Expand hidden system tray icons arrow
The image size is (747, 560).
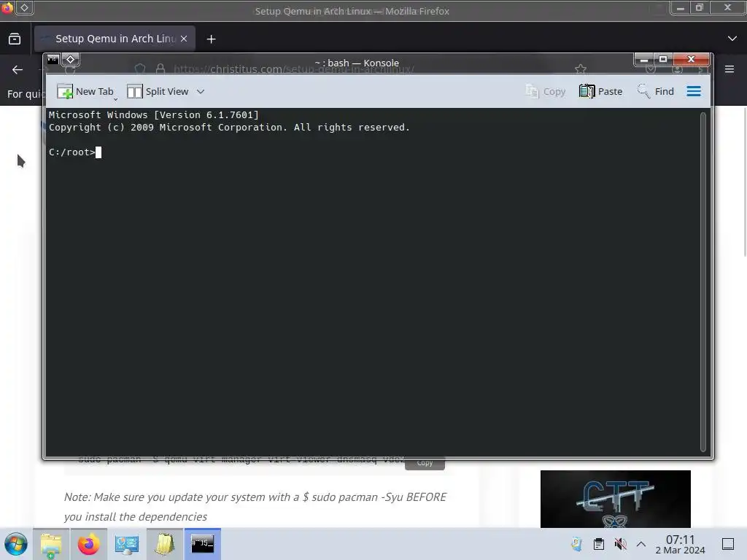(x=641, y=544)
